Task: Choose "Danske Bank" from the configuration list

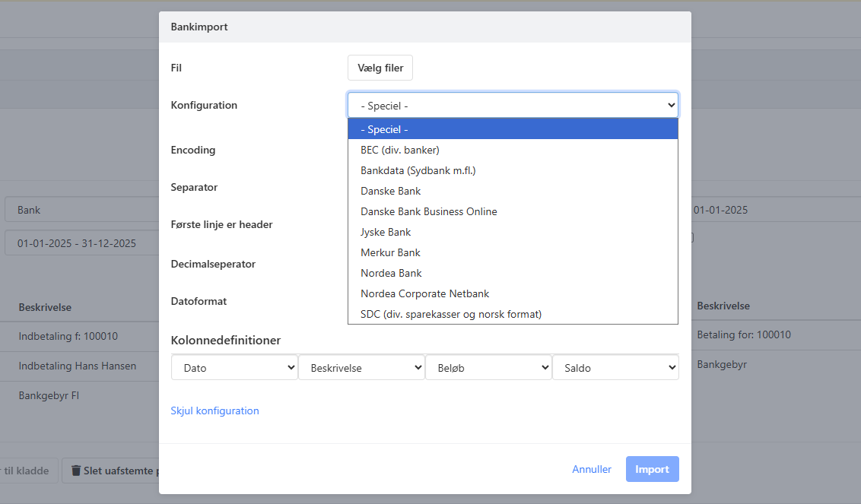Action: click(x=390, y=191)
